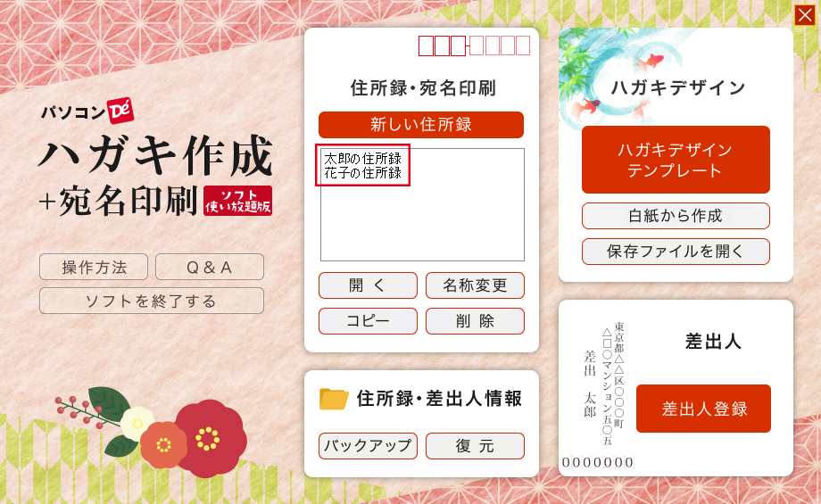The height and width of the screenshot is (504, 821).
Task: Click the 復元 button
Action: point(475,446)
